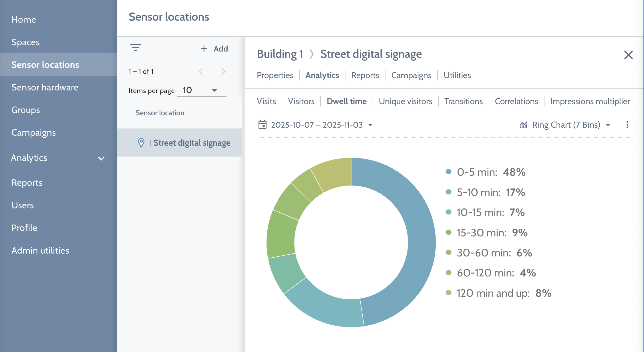
Task: Click the next page arrow in pagination
Action: (x=223, y=72)
